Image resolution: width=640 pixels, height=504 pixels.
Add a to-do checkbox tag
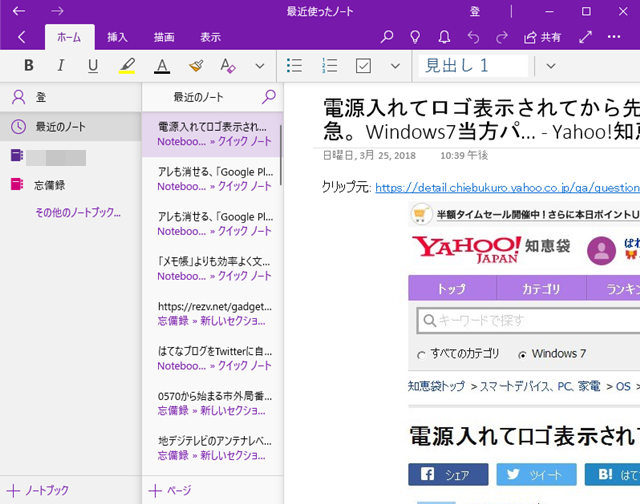click(363, 65)
